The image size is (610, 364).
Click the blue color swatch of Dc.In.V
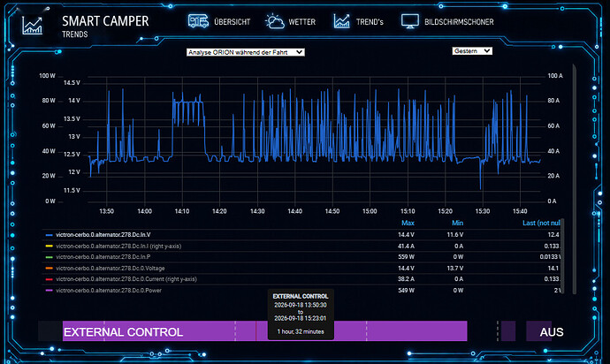click(x=49, y=235)
